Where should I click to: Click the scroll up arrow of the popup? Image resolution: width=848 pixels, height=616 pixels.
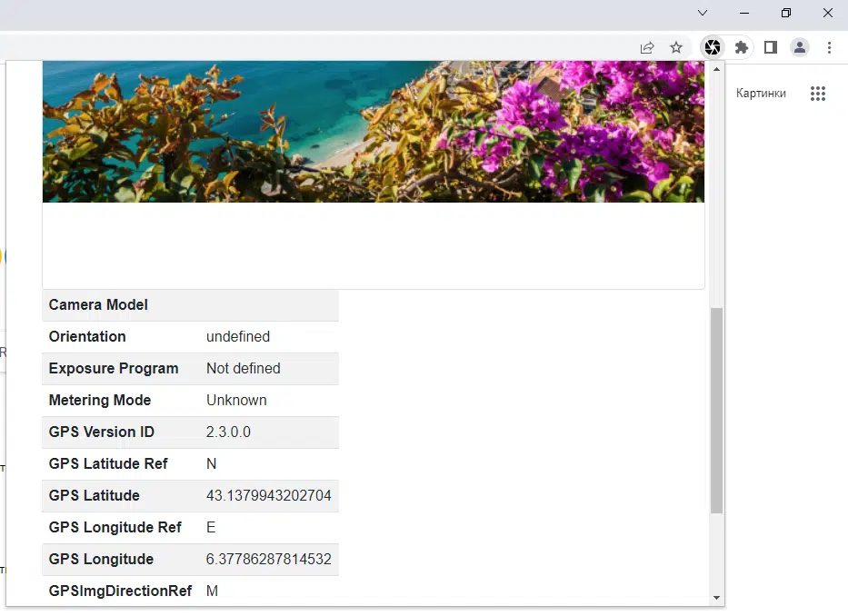[716, 69]
